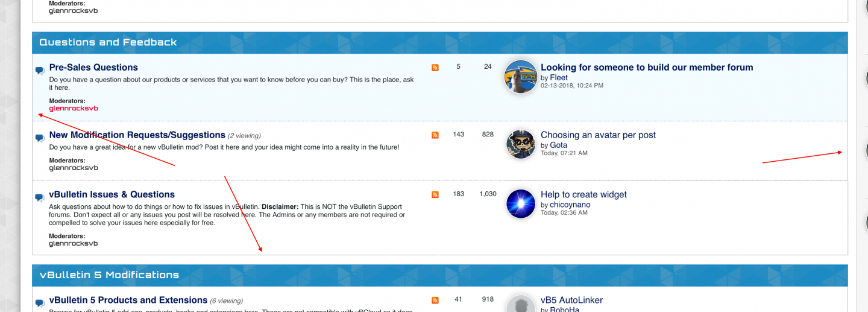The height and width of the screenshot is (312, 868).
Task: Open 'Looking for someone to build our member forum' thread
Action: click(647, 68)
